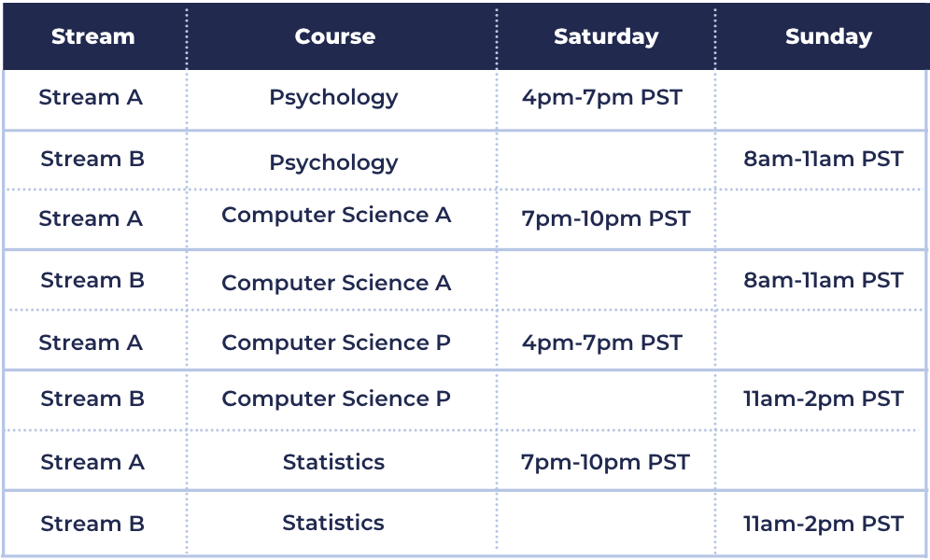Click Statistics in the Stream A row
This screenshot has height=560, width=930.
click(x=333, y=462)
